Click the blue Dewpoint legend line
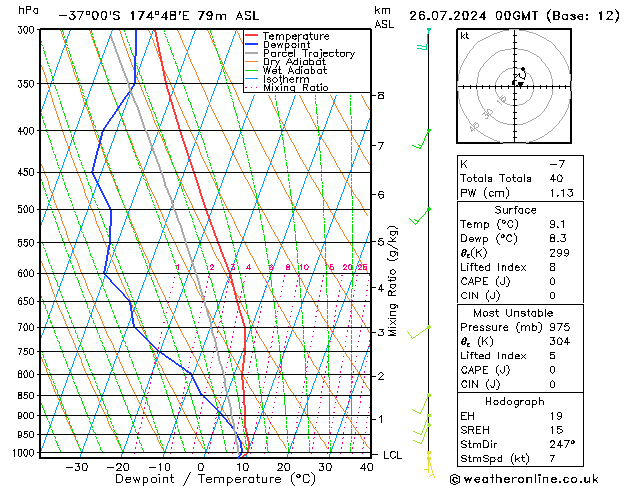629x486 pixels. [251, 45]
